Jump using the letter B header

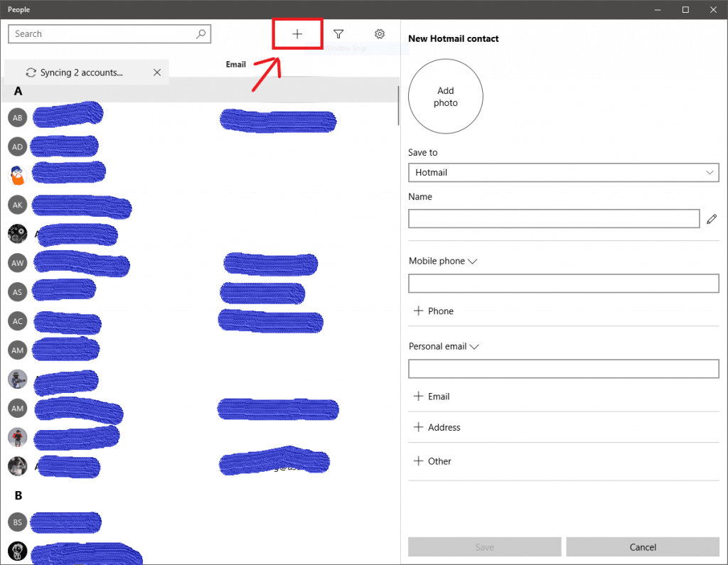[18, 495]
